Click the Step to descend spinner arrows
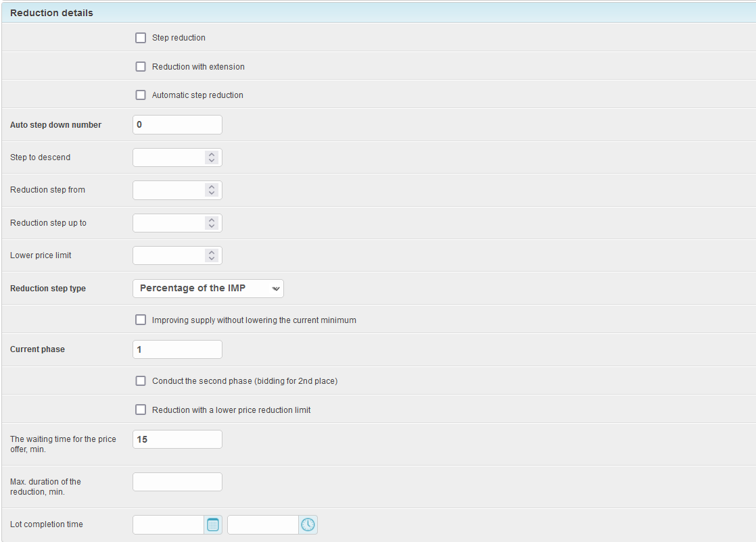The image size is (756, 542). [212, 157]
